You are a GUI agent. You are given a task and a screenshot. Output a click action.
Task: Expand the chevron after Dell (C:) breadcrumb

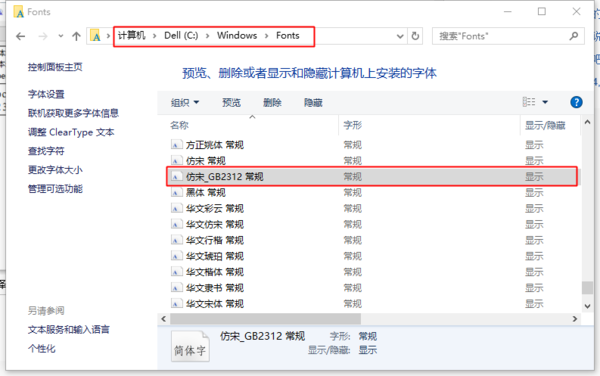coord(207,36)
